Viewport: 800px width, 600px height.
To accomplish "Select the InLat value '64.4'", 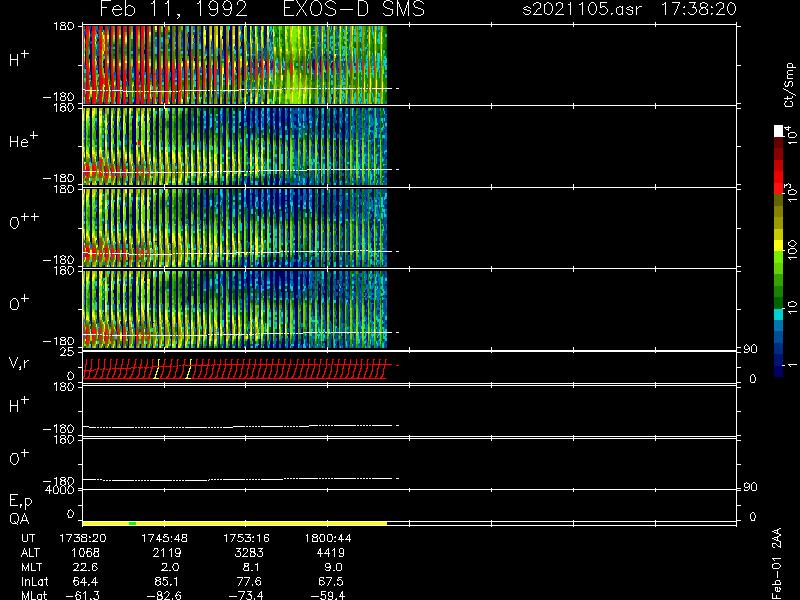I will [85, 582].
